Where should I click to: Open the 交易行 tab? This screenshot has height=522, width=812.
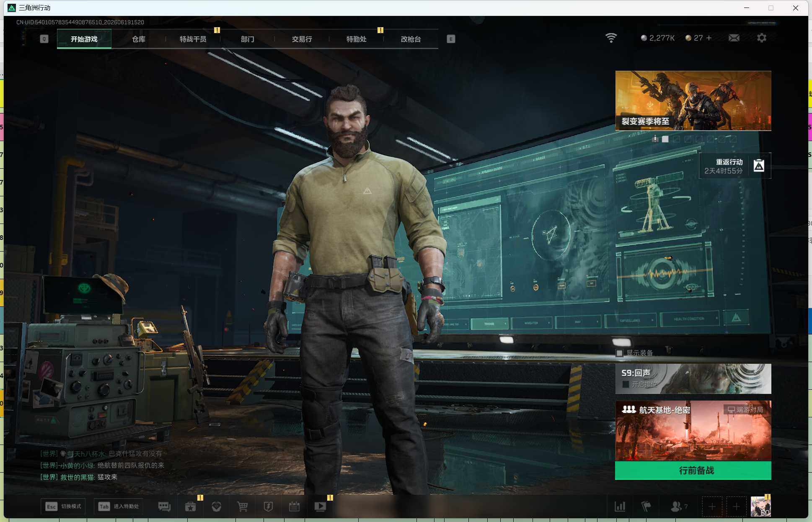click(302, 39)
